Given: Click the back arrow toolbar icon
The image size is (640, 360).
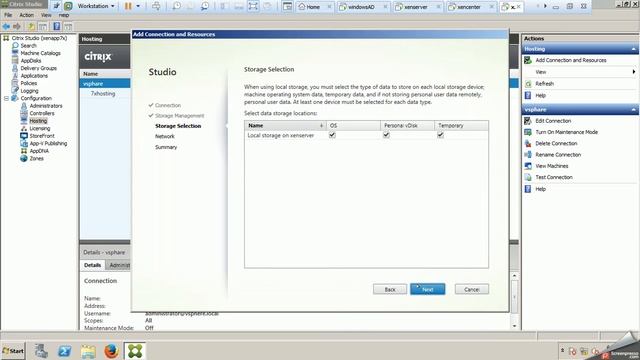Looking at the screenshot, I should pos(6,27).
